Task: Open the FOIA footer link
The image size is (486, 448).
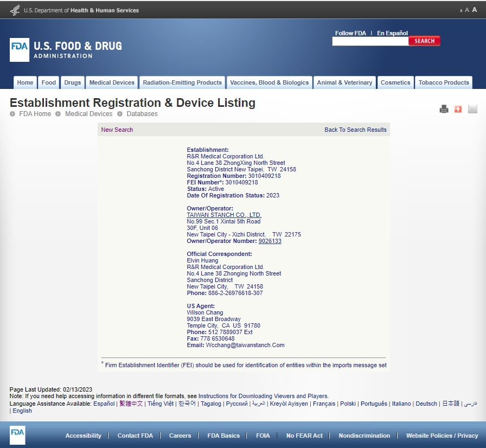Action: [x=263, y=436]
